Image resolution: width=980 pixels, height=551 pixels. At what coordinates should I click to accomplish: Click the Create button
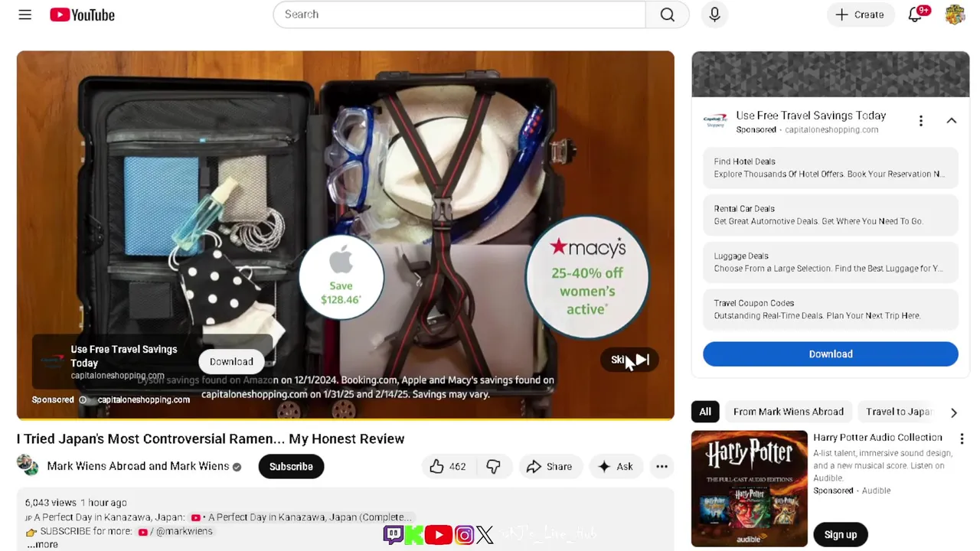point(860,15)
